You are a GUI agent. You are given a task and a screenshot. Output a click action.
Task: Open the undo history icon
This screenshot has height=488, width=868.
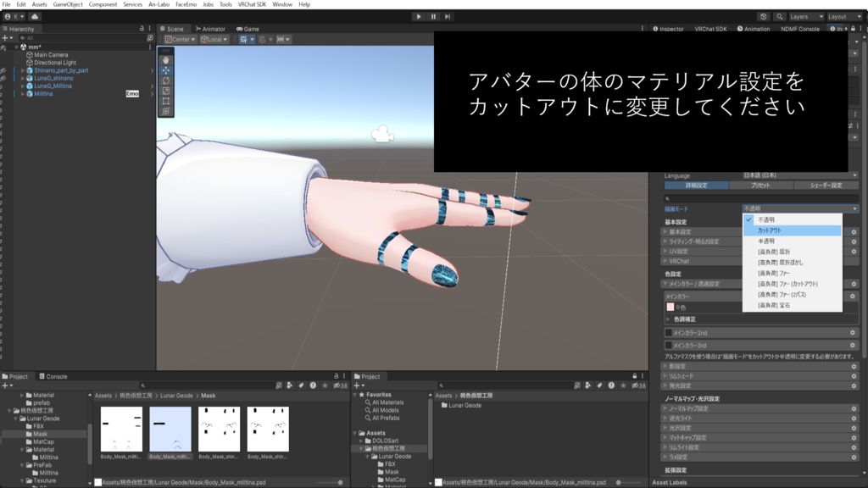(764, 17)
